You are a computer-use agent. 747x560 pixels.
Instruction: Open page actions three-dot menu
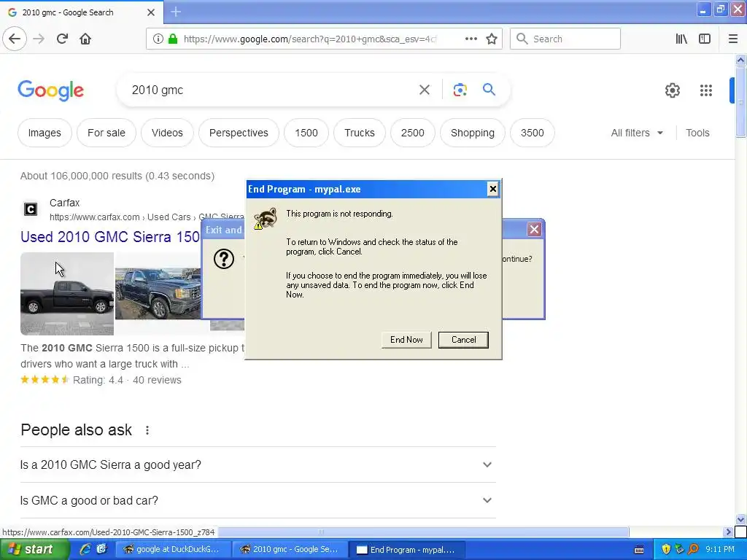[x=471, y=39]
